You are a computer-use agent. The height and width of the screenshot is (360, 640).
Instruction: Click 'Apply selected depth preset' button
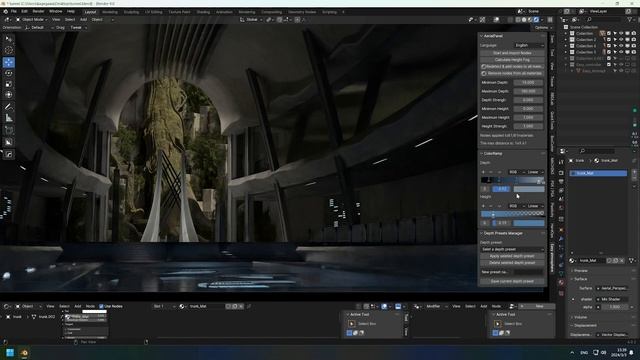pyautogui.click(x=512, y=256)
